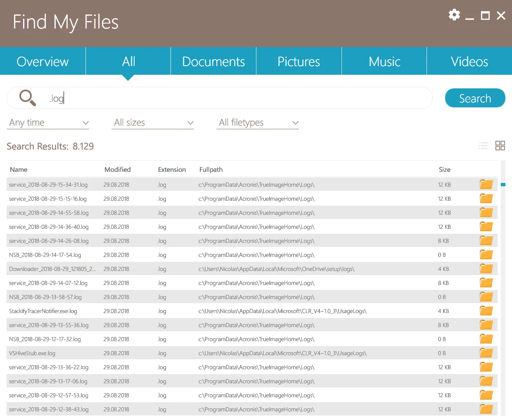Click the results scrollbar handle
The image size is (512, 420).
click(x=503, y=185)
